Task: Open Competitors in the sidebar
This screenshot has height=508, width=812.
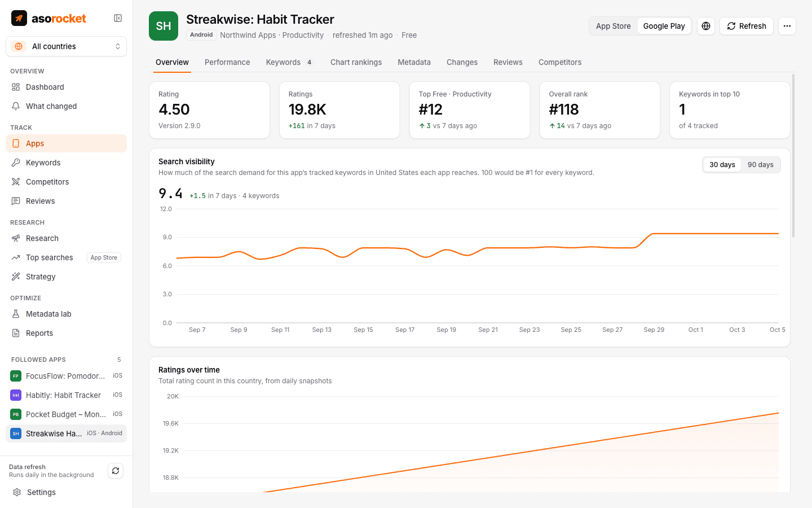Action: point(66,182)
